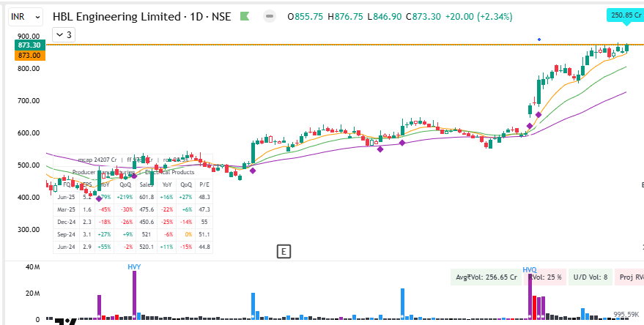This screenshot has height=325, width=644.
Task: Click the green flag icon beside the symbol title
Action: tap(245, 17)
